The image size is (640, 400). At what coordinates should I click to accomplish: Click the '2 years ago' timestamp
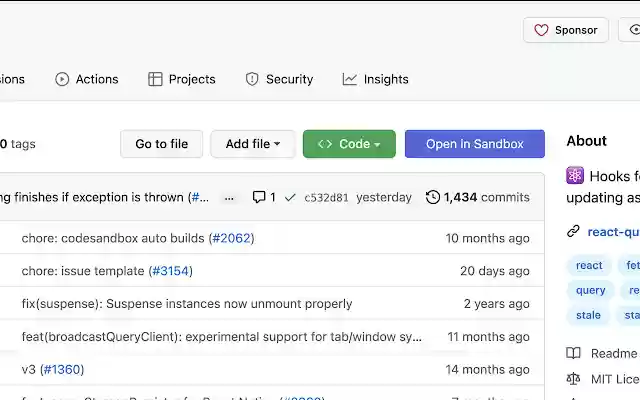pos(496,304)
